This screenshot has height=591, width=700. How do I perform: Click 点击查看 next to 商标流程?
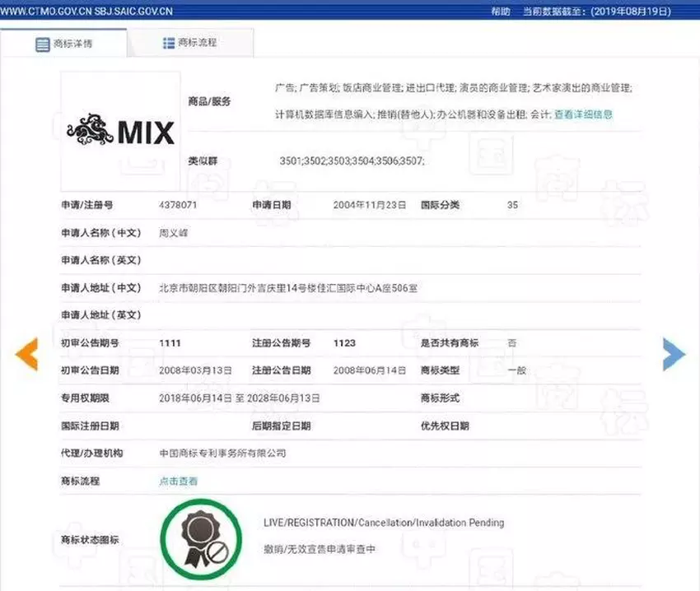(178, 481)
